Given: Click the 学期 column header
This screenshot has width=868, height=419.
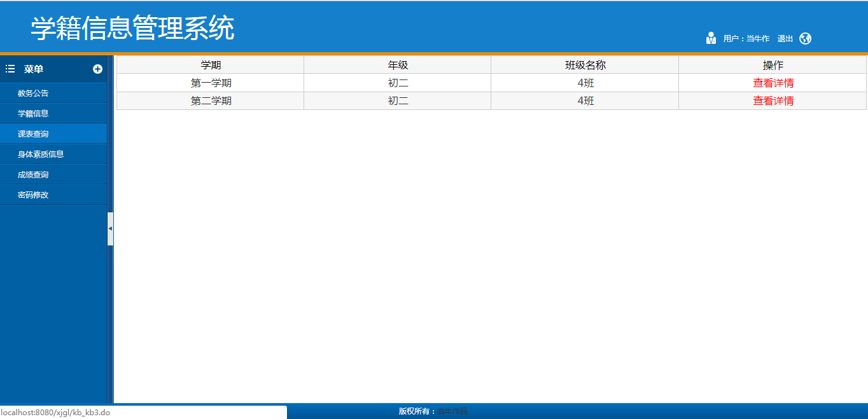Looking at the screenshot, I should (x=211, y=65).
